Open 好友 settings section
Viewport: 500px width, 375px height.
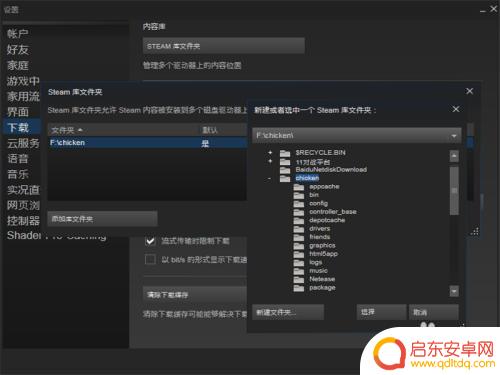point(18,50)
